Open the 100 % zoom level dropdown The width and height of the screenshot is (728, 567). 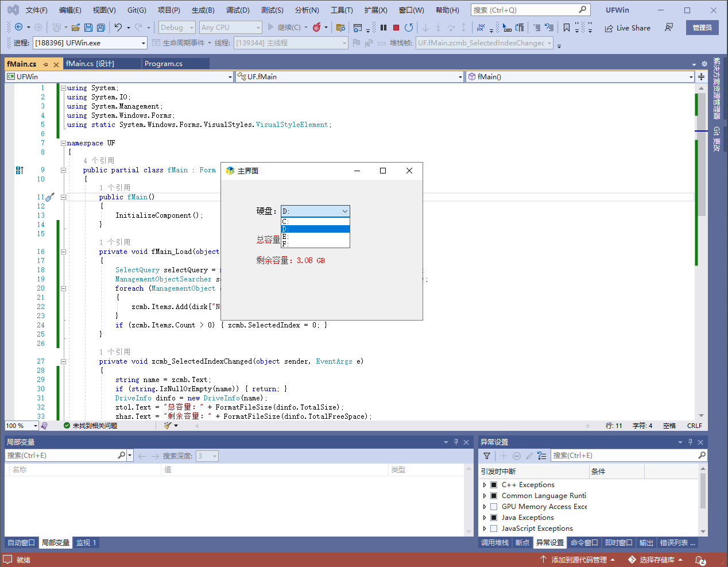(21, 426)
